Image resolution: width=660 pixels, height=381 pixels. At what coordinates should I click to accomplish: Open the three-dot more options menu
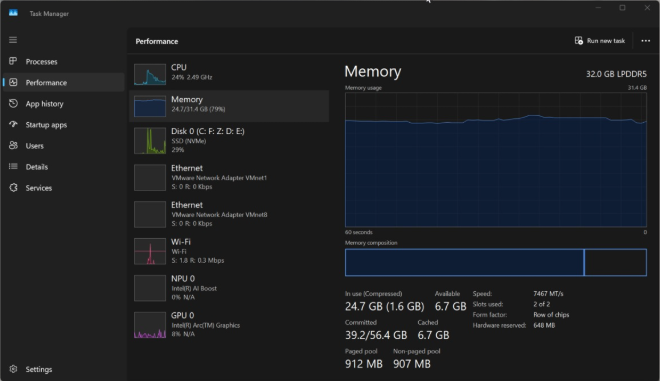[645, 41]
